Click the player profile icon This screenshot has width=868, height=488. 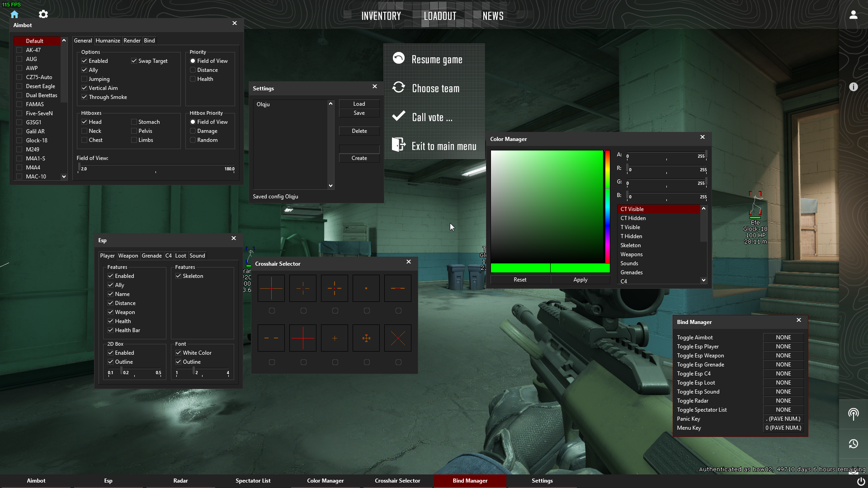pyautogui.click(x=853, y=15)
